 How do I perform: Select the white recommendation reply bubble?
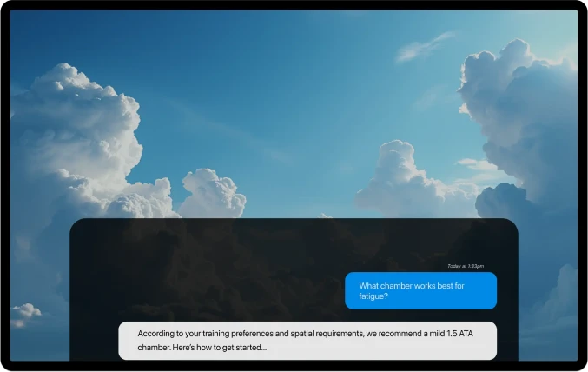click(307, 341)
